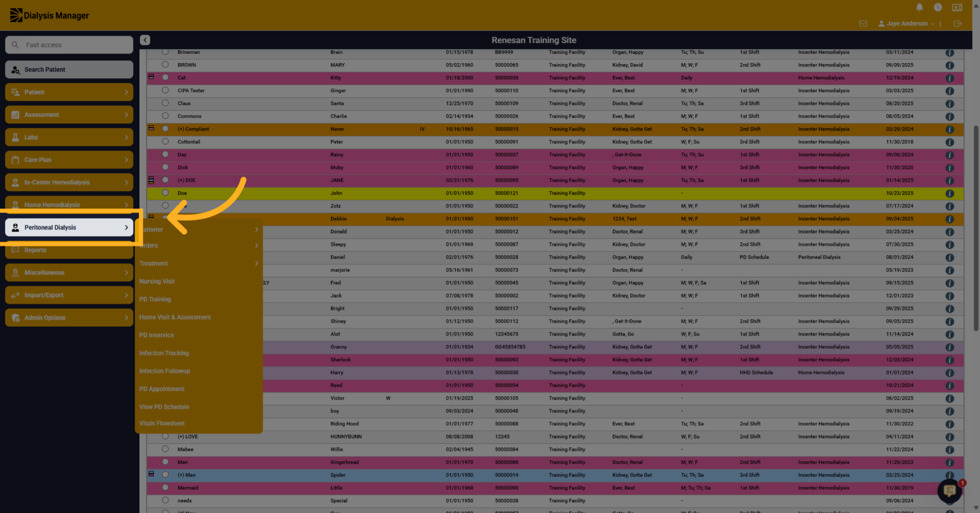This screenshot has height=513, width=980.
Task: Select the radio button for Doe John
Action: [165, 193]
